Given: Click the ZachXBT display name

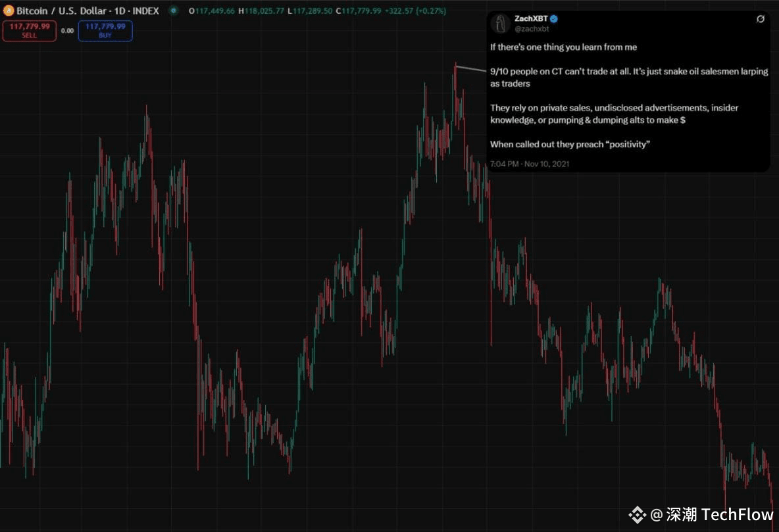Looking at the screenshot, I should click(530, 18).
